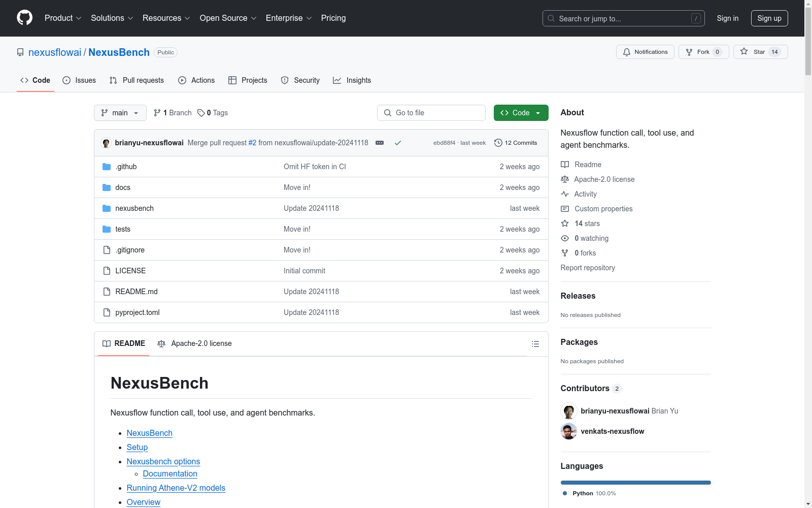Image resolution: width=812 pixels, height=508 pixels.
Task: Open the main branch selector dropdown
Action: [x=120, y=113]
